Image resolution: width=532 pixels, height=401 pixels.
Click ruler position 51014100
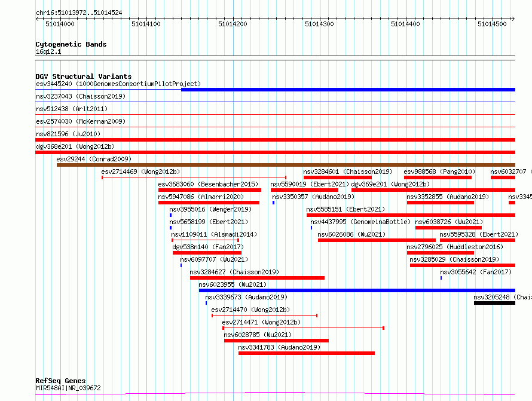(146, 24)
